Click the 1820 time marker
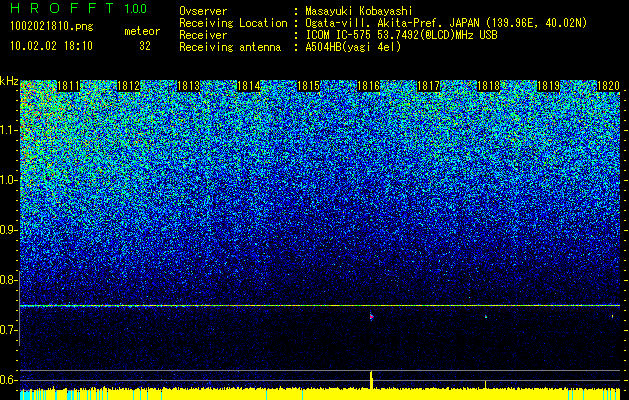 coord(609,86)
